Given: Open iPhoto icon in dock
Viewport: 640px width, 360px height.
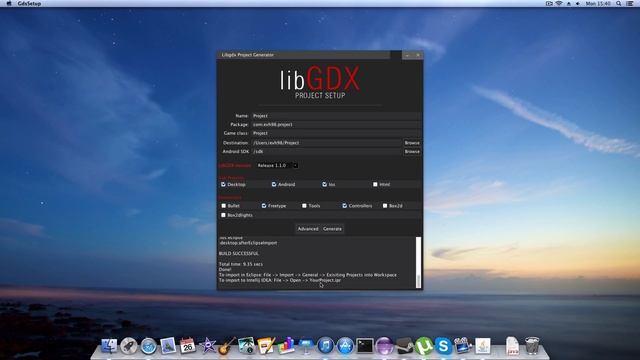Looking at the screenshot, I should pyautogui.click(x=247, y=345).
